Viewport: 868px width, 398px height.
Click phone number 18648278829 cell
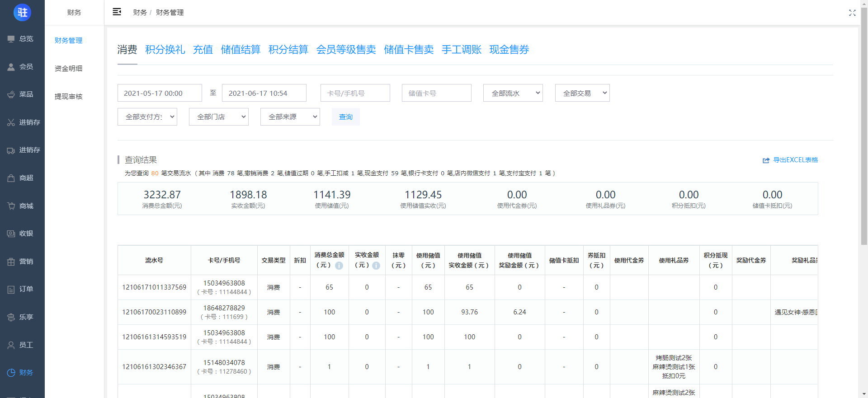tap(224, 308)
